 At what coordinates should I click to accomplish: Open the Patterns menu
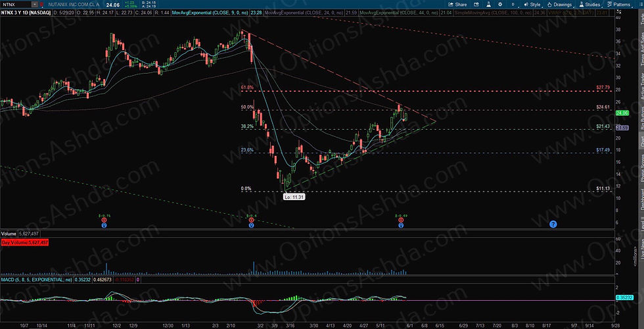coord(618,5)
